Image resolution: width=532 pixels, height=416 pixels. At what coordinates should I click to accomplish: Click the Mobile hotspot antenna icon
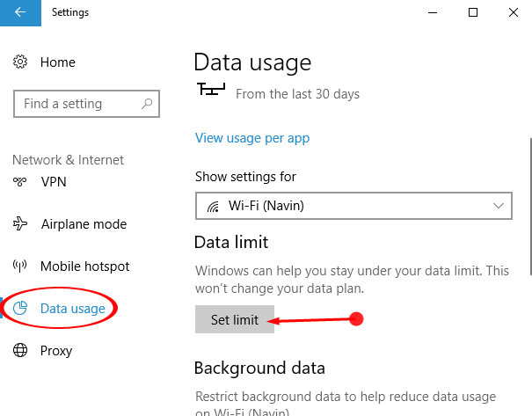tap(20, 266)
